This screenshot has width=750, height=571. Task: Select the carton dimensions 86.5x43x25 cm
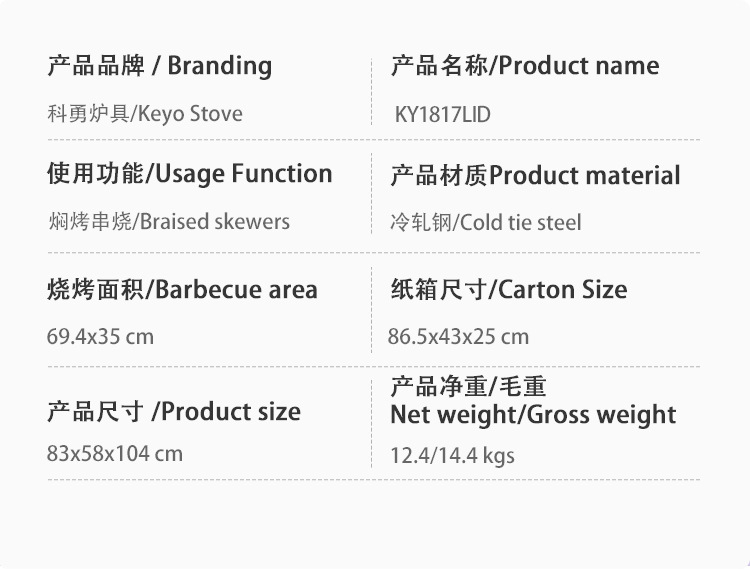click(x=458, y=337)
